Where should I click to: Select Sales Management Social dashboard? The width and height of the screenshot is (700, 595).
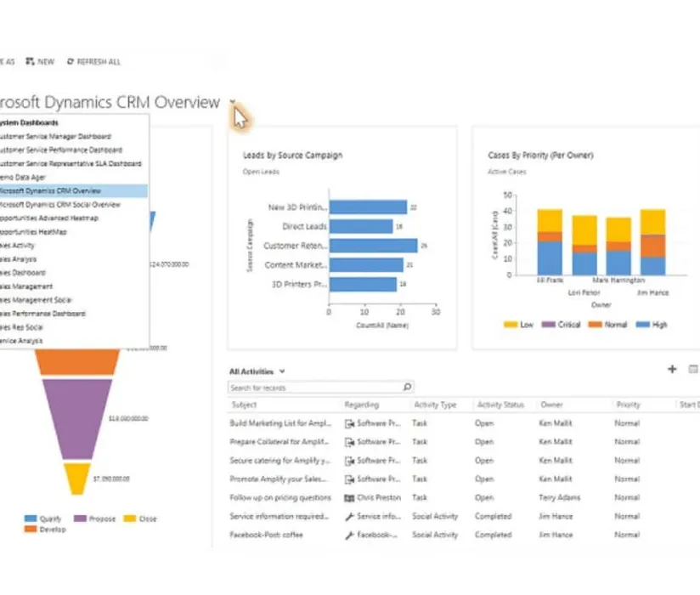tap(36, 300)
